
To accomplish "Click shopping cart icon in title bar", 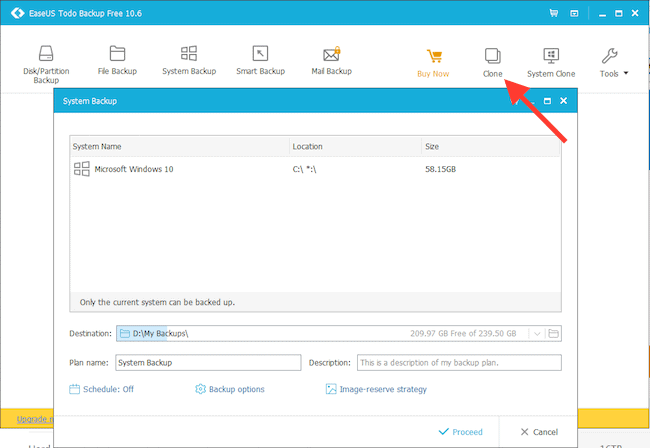I will tap(553, 13).
